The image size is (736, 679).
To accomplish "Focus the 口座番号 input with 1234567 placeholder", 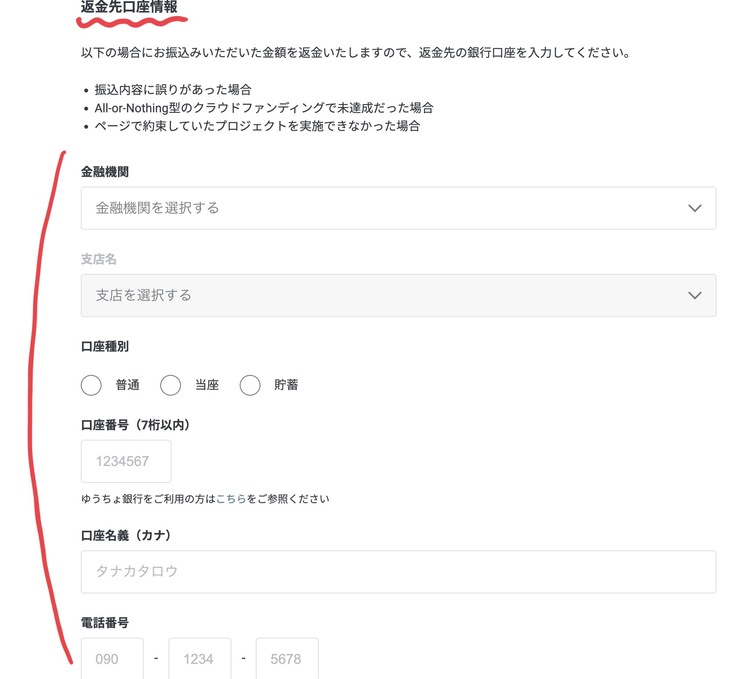I will coord(126,461).
